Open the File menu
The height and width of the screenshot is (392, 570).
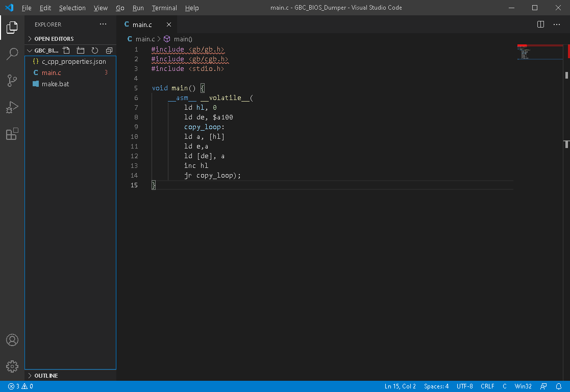pyautogui.click(x=27, y=8)
